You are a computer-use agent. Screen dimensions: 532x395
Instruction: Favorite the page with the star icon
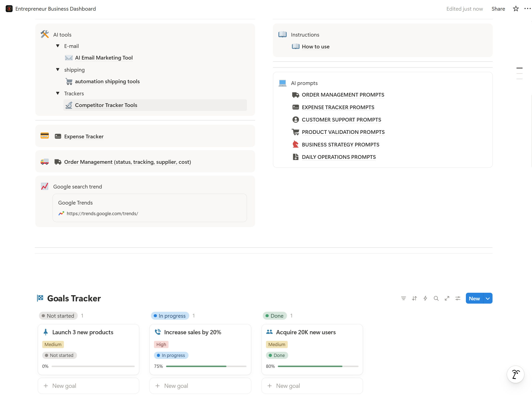click(515, 9)
